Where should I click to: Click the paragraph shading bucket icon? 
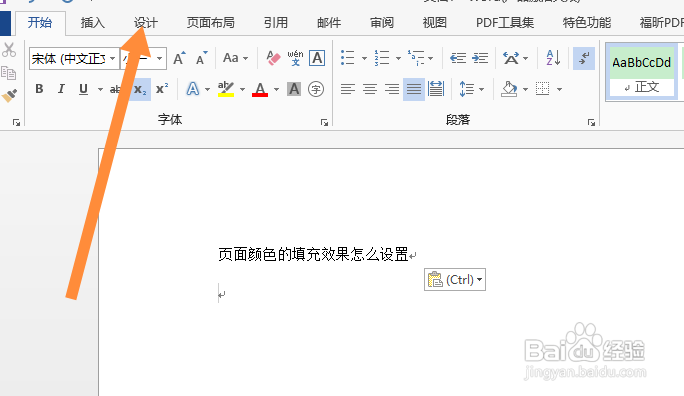[509, 89]
